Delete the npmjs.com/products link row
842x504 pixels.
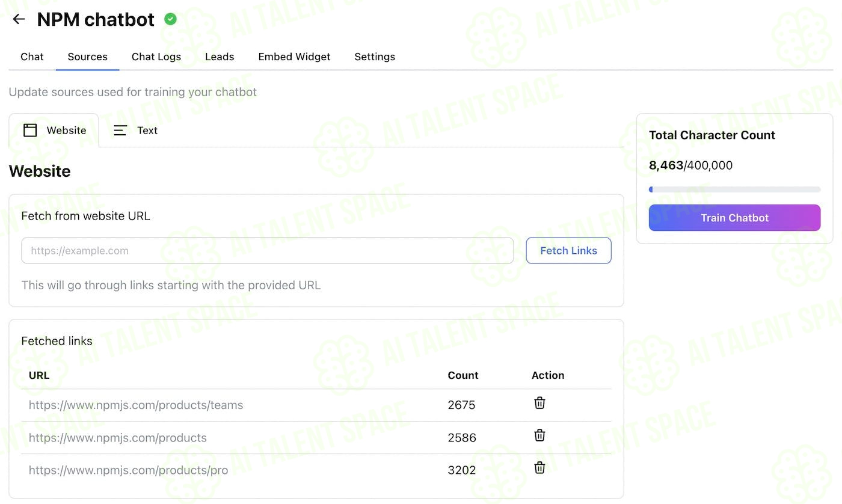pyautogui.click(x=539, y=435)
